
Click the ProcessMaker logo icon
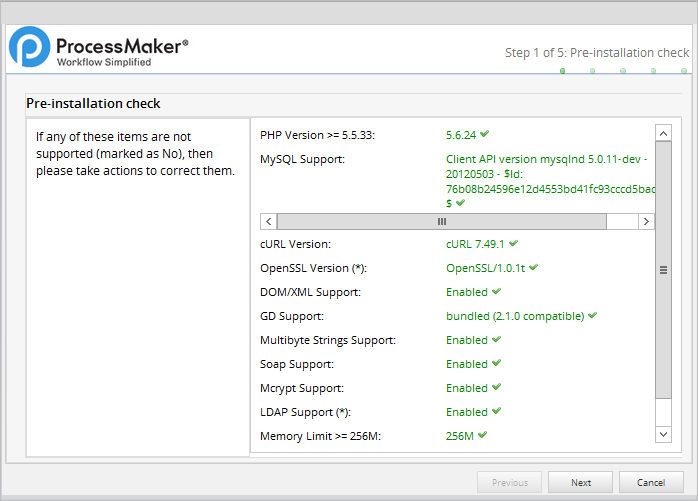pos(29,47)
